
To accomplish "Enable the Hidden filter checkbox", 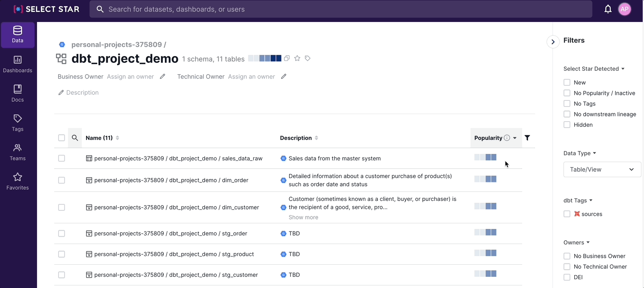I will point(567,125).
